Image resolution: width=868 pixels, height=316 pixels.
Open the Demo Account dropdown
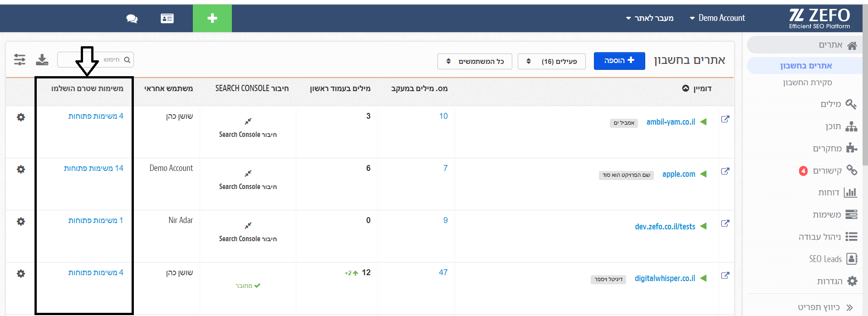[717, 18]
